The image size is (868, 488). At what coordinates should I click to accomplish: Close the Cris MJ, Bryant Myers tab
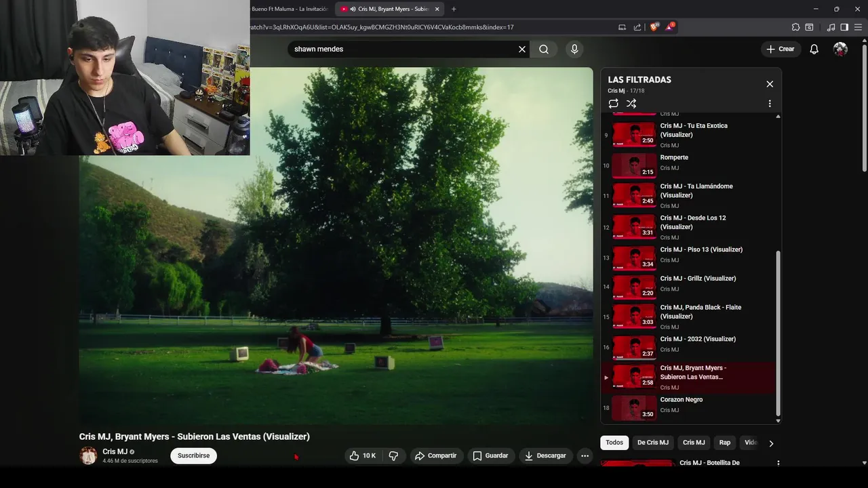[x=437, y=9]
